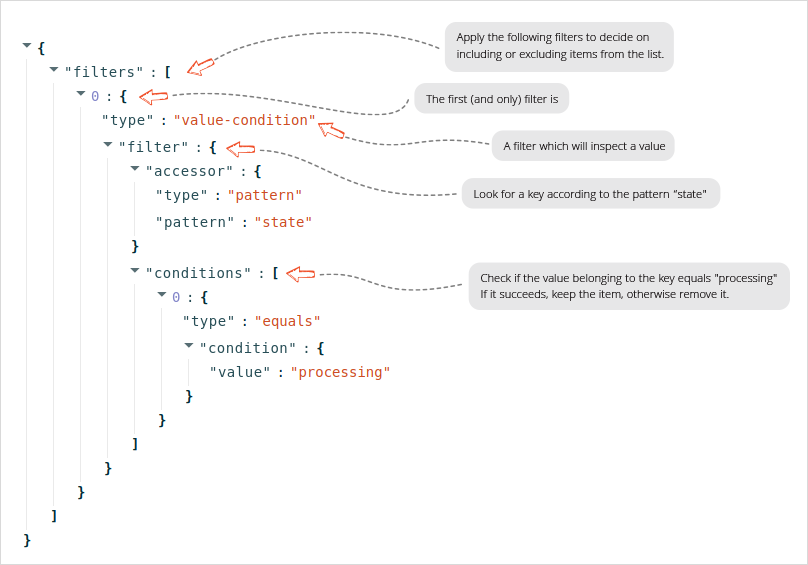This screenshot has height=565, width=808.
Task: Select the "state" pattern value
Action: pyautogui.click(x=283, y=222)
